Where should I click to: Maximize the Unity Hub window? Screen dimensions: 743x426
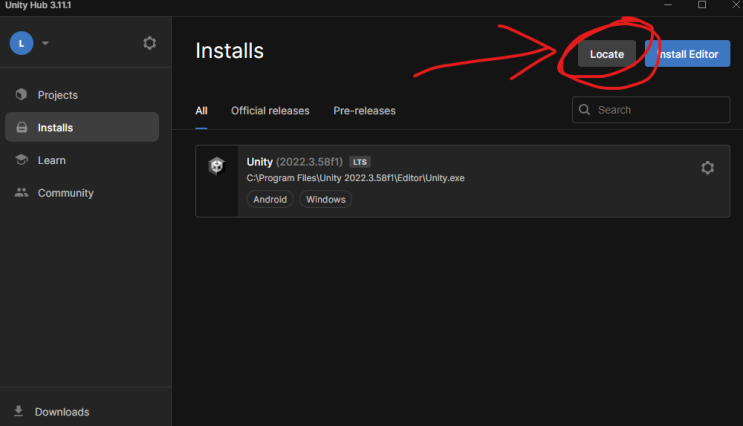point(702,5)
